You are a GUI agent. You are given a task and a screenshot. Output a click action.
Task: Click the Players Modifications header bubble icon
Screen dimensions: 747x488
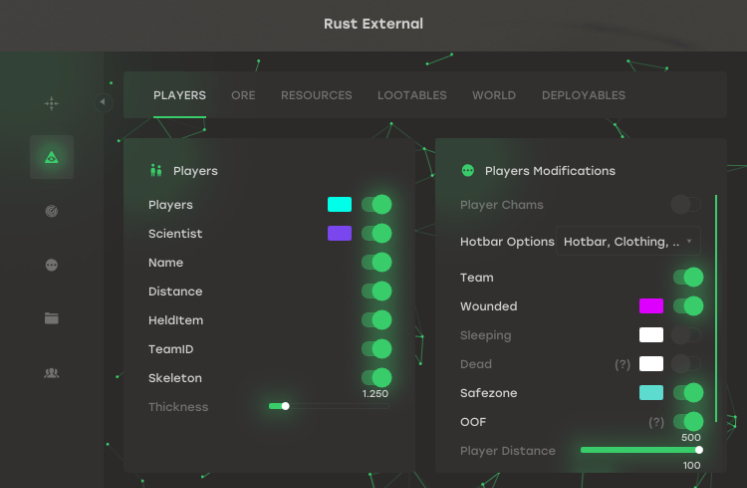coord(468,171)
